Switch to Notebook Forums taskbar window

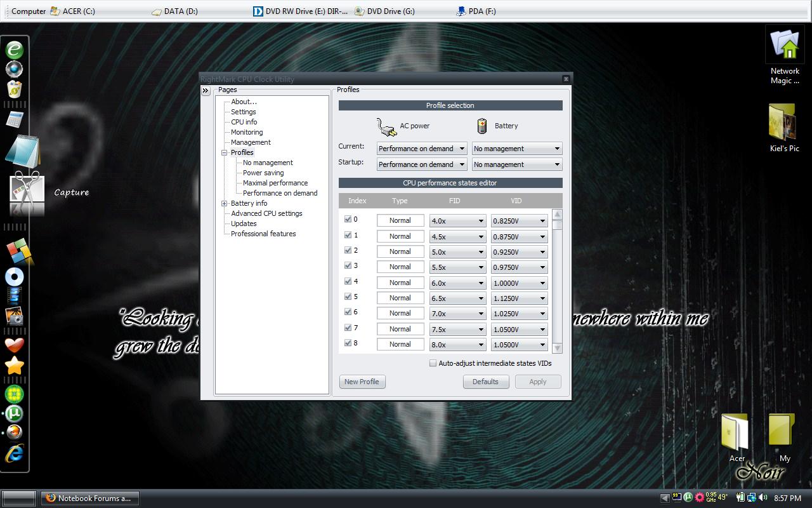coord(89,498)
